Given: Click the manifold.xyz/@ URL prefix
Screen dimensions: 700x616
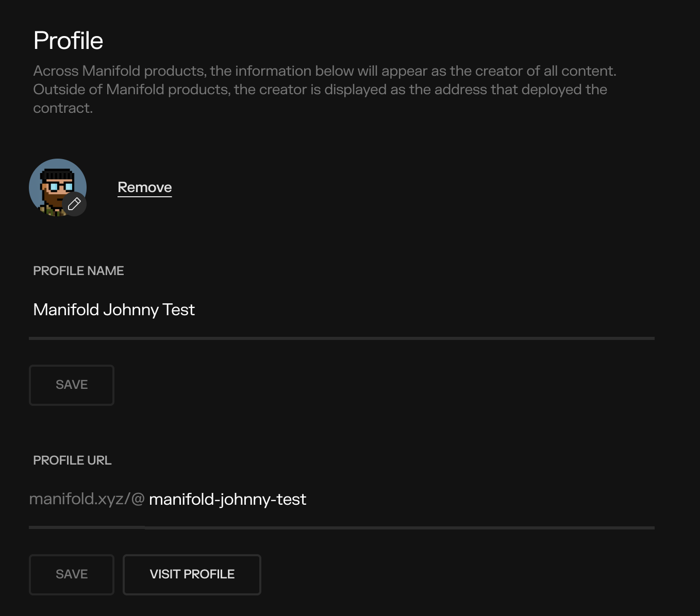Looking at the screenshot, I should coord(87,499).
